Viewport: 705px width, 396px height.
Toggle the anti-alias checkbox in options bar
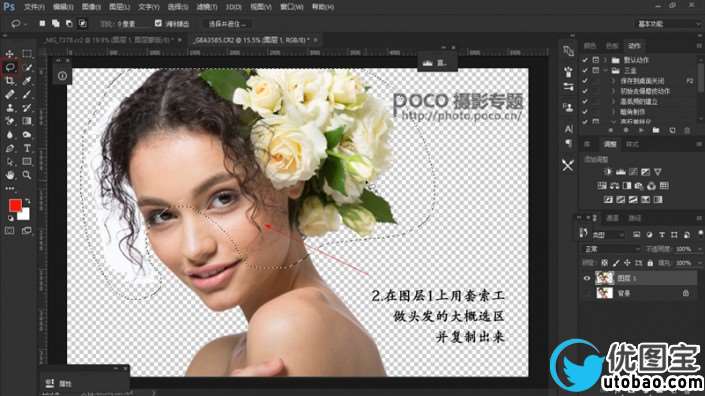click(158, 23)
